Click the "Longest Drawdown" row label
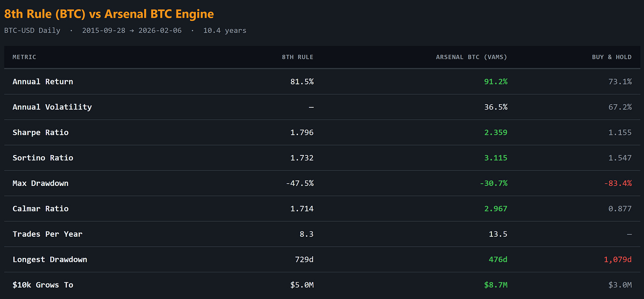The image size is (644, 299). point(50,259)
